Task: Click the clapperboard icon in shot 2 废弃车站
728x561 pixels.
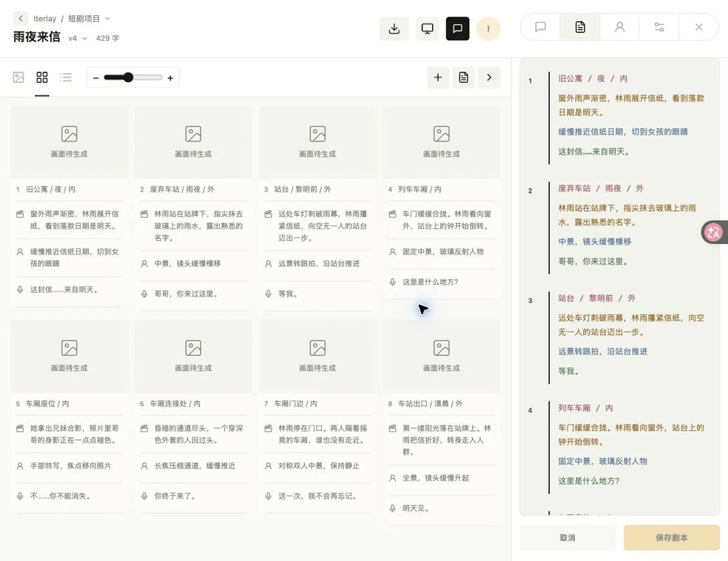Action: pos(144,214)
